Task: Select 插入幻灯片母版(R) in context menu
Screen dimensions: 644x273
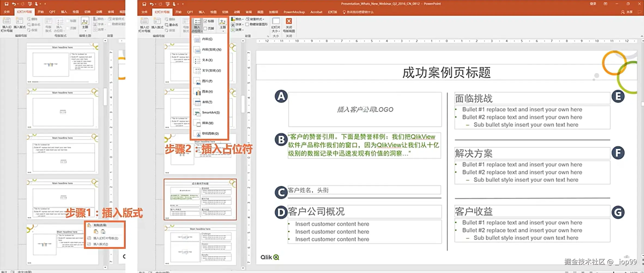Action: (105, 238)
